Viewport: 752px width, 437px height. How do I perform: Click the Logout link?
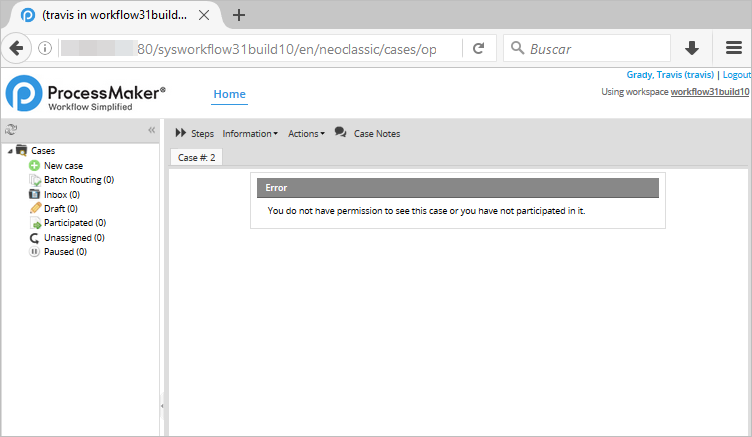point(736,75)
